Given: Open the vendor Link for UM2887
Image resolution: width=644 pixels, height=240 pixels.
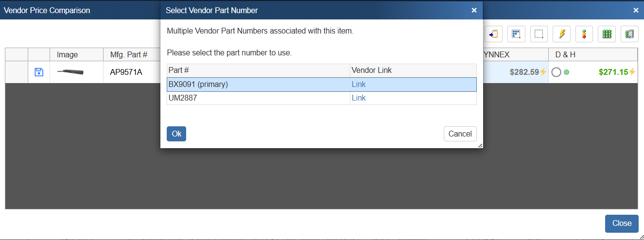Looking at the screenshot, I should click(359, 98).
